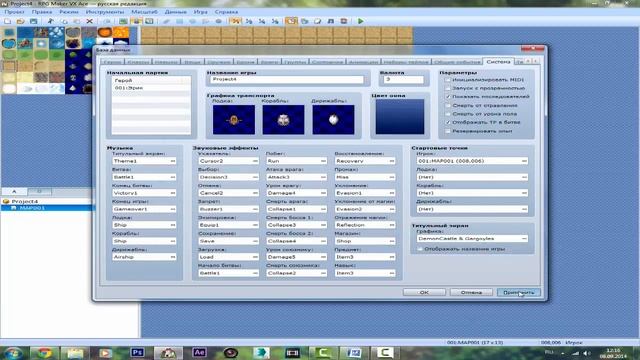Click the copy toolbar icon

tap(64, 21)
